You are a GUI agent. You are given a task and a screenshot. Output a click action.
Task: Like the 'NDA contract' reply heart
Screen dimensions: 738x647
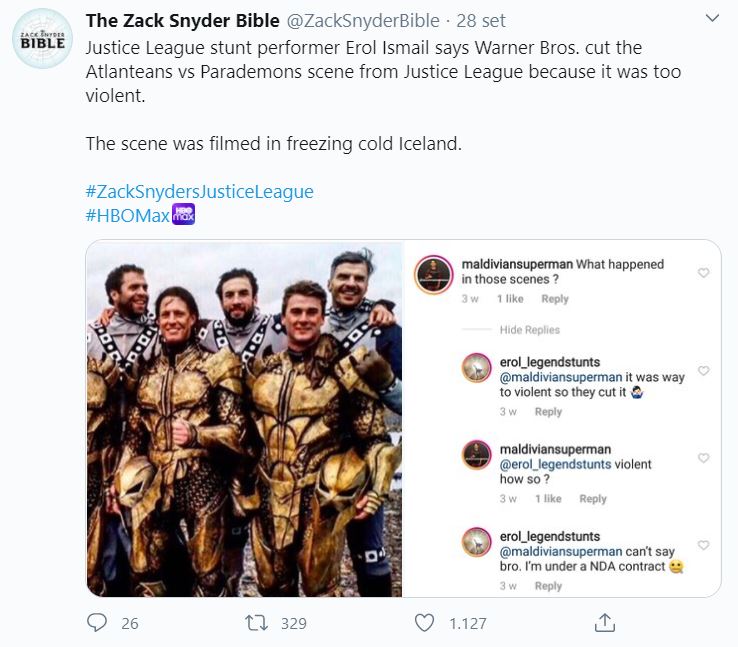(703, 545)
